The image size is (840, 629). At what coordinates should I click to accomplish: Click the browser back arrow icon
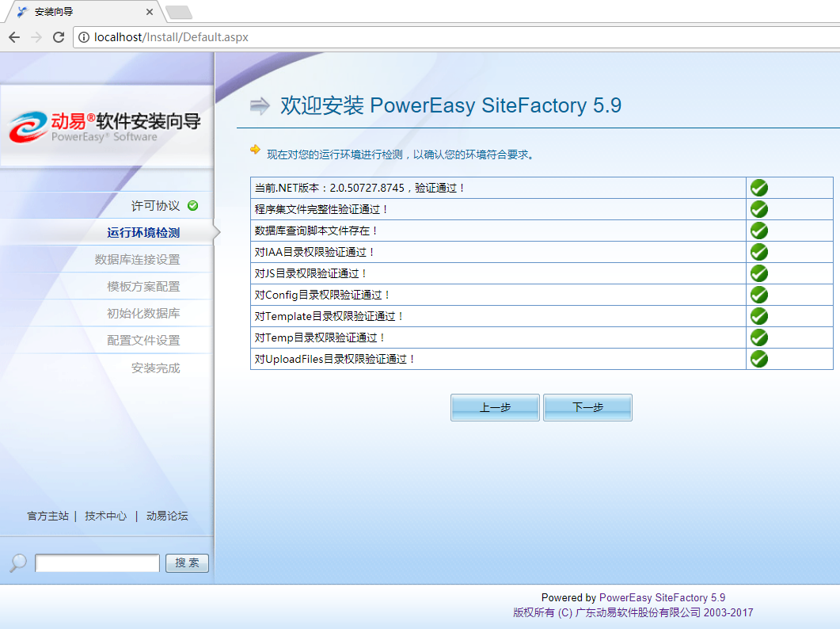coord(14,37)
